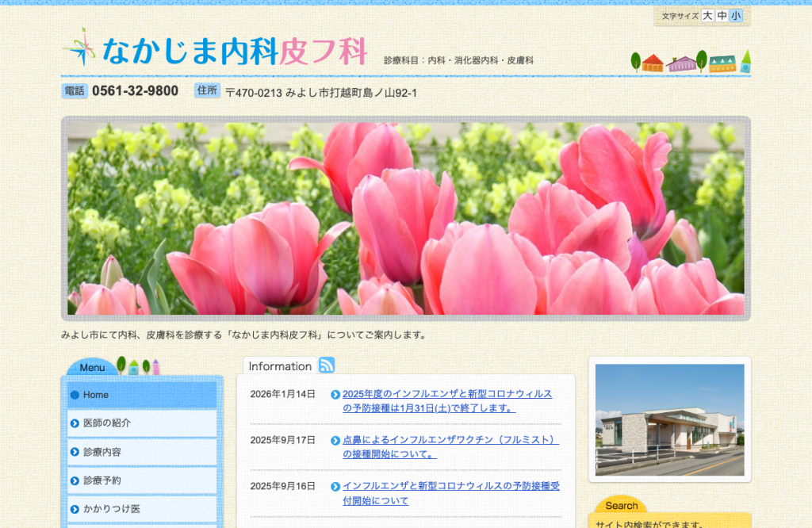Open the Information RSS feed icon
This screenshot has width=812, height=528.
(326, 365)
